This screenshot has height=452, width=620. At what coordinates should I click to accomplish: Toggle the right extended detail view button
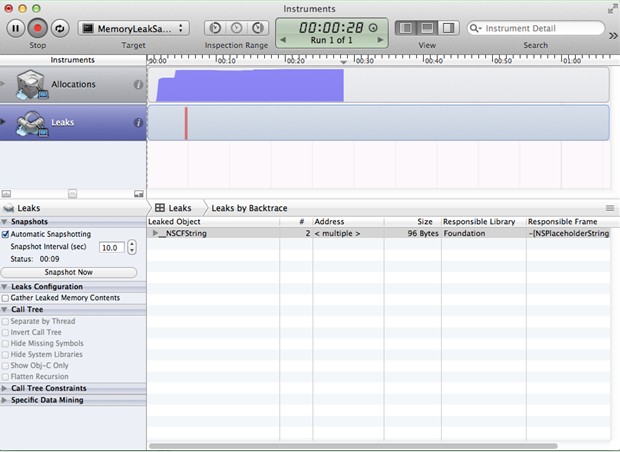pos(448,28)
